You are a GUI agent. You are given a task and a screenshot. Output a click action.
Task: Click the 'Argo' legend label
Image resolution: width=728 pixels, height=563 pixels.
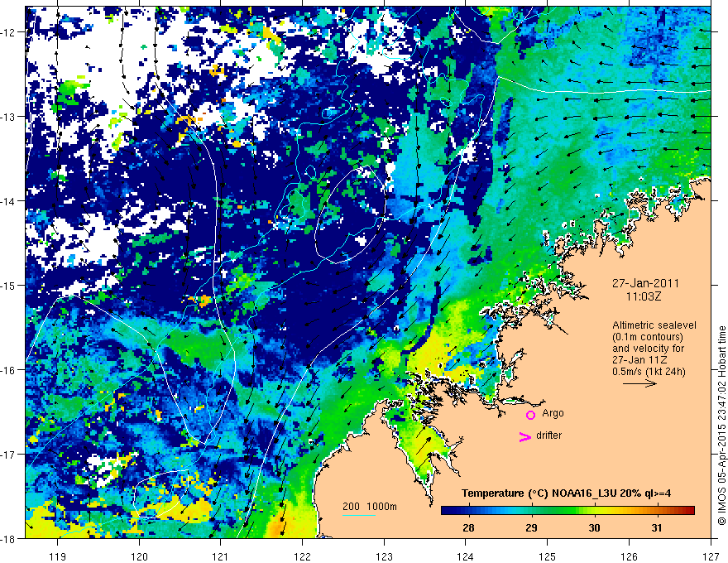553,413
